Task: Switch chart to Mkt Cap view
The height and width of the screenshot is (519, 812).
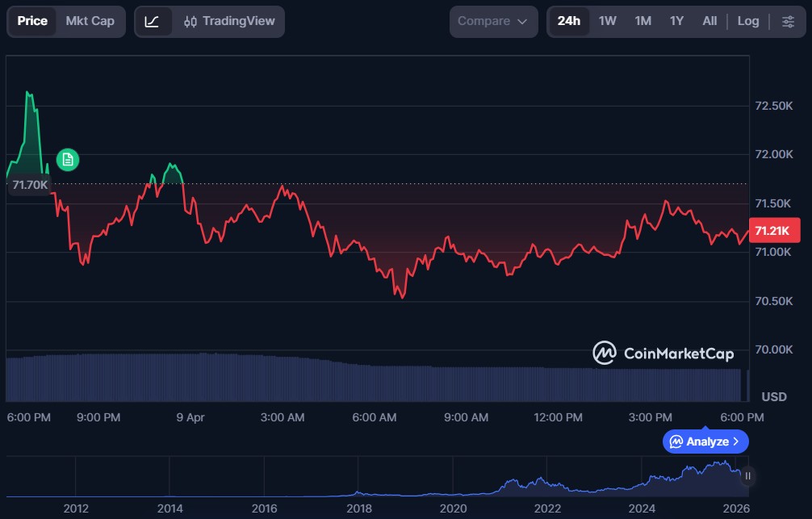Action: click(90, 21)
